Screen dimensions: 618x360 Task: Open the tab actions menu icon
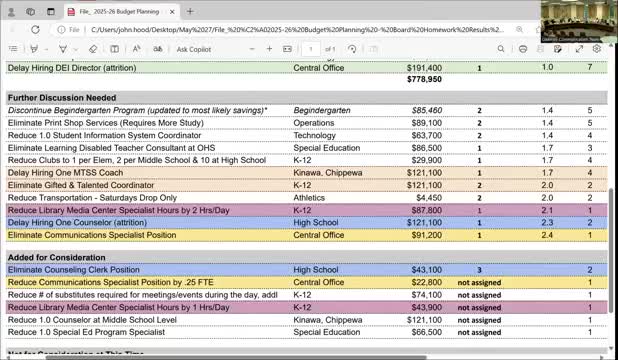point(51,12)
